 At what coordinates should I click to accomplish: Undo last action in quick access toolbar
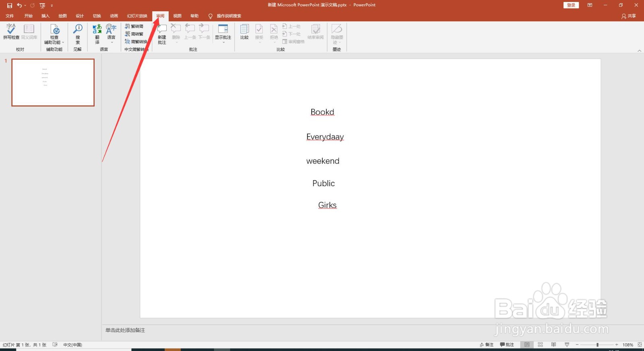click(x=19, y=5)
